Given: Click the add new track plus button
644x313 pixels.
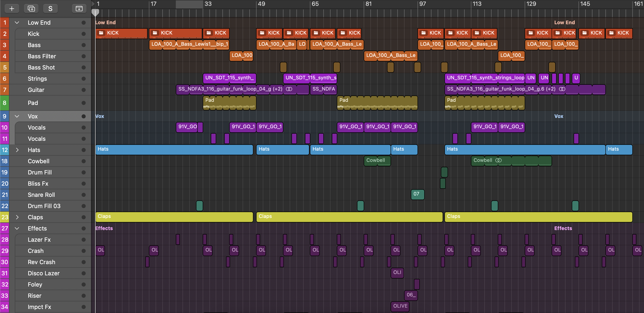Looking at the screenshot, I should [12, 9].
